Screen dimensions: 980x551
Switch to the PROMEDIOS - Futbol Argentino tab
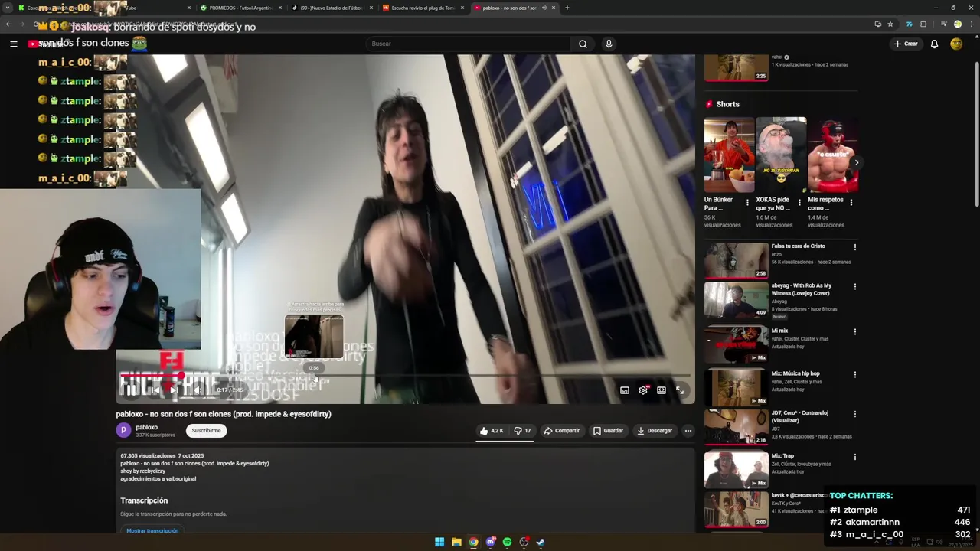[x=240, y=8]
